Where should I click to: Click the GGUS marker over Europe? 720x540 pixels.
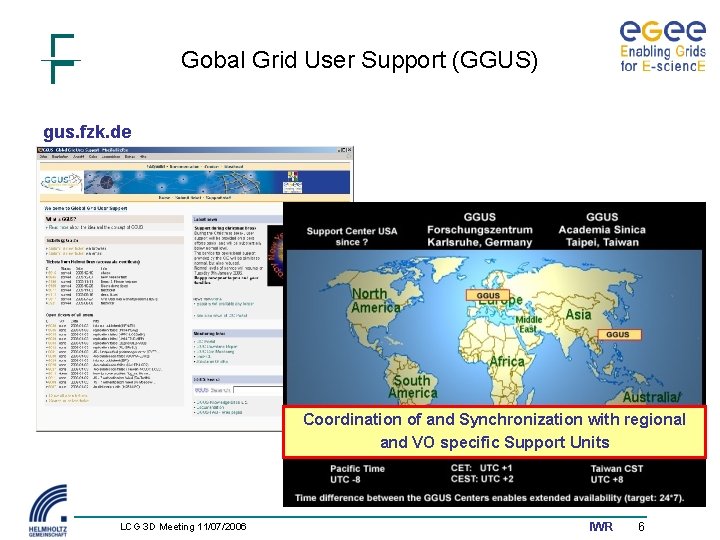(488, 295)
